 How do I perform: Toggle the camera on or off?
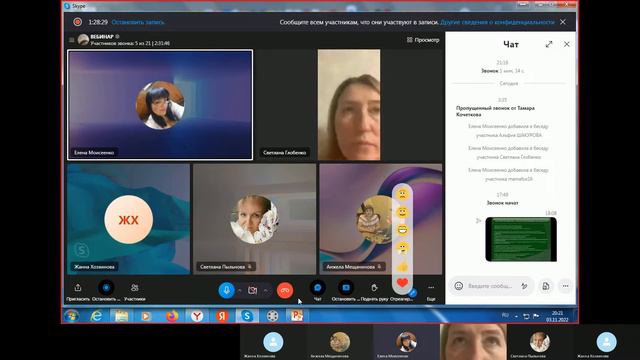point(253,290)
